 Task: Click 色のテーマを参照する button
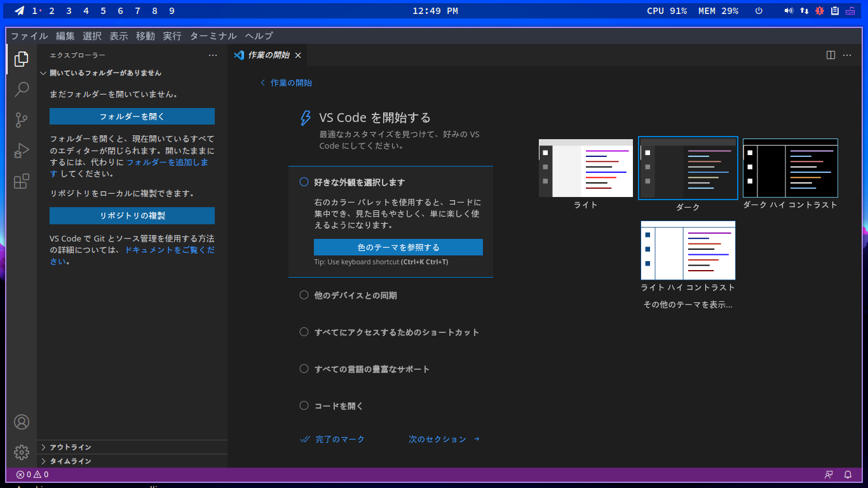(x=398, y=247)
